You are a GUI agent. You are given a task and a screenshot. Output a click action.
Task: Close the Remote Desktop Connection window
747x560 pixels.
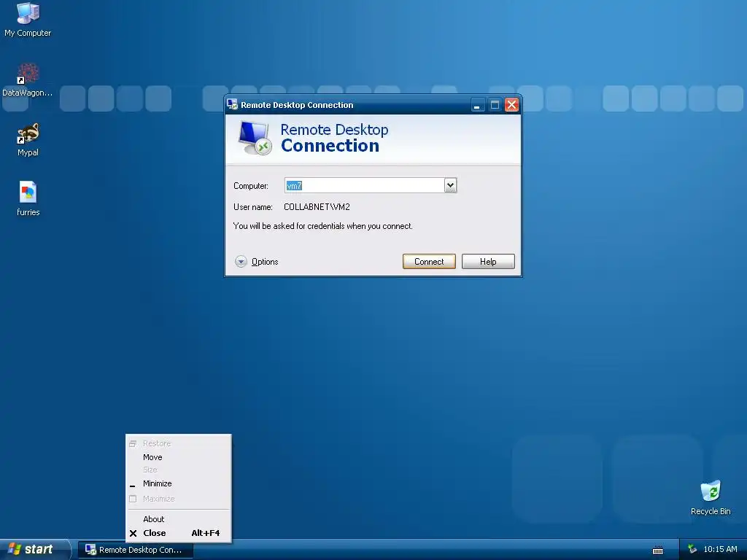pyautogui.click(x=511, y=105)
